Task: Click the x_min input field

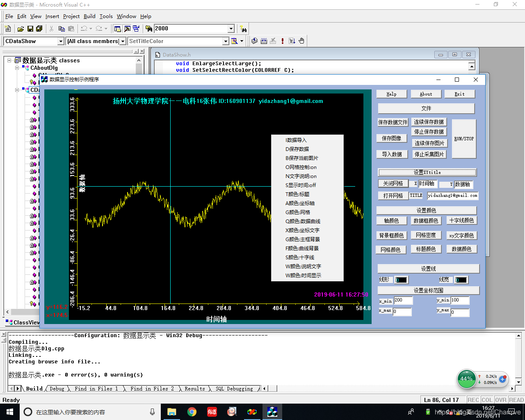Action: (402, 301)
